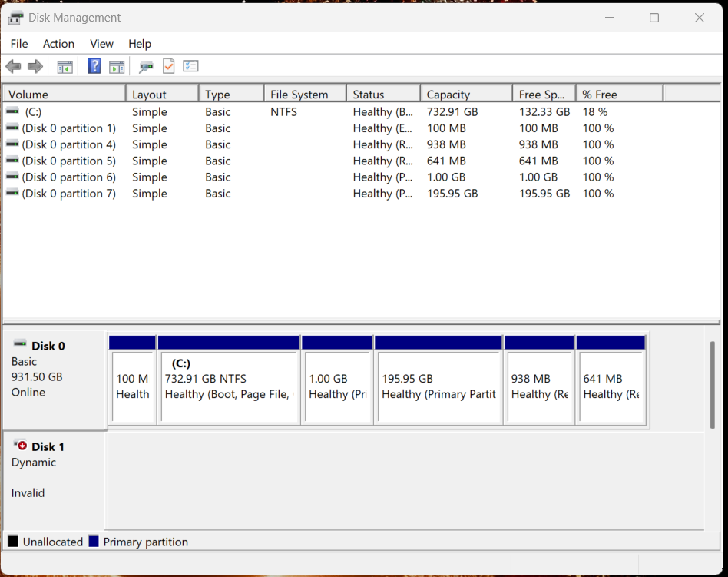
Task: Open the Help menu
Action: pos(140,44)
